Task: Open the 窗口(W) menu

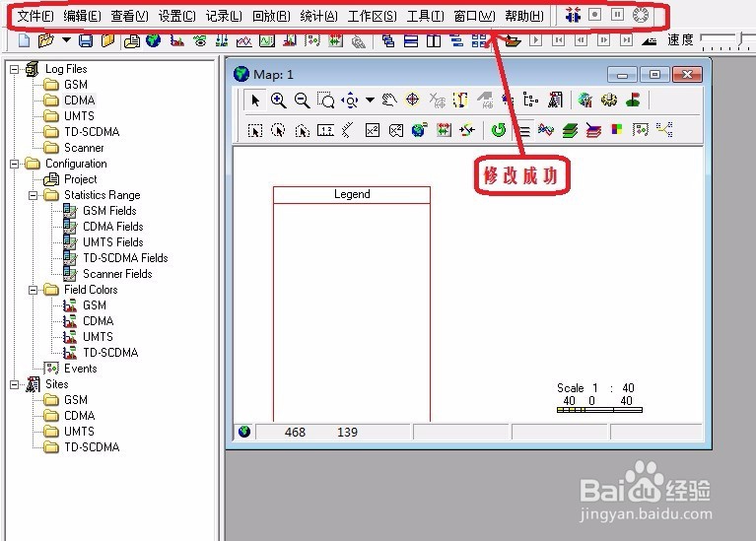Action: pyautogui.click(x=474, y=16)
